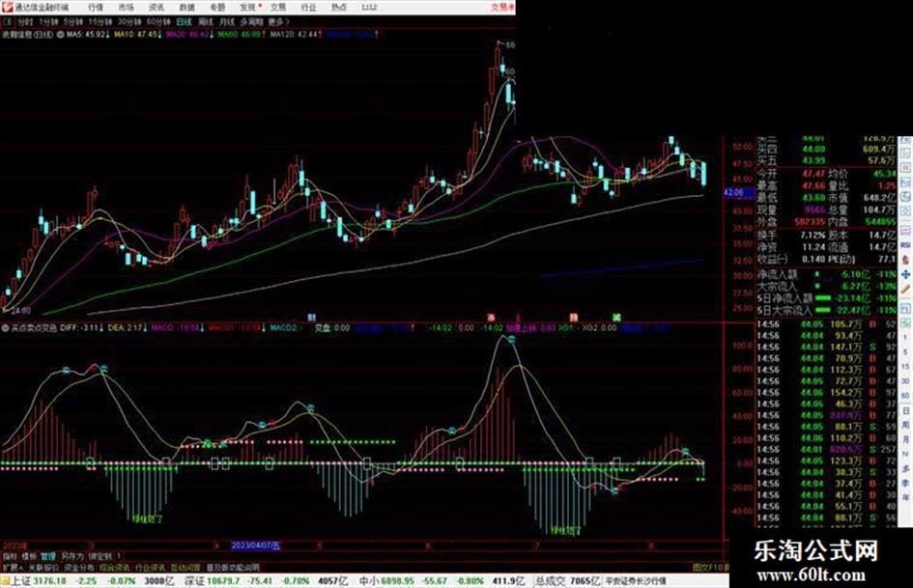
Task: Open the 热点 menu
Action: pyautogui.click(x=339, y=7)
